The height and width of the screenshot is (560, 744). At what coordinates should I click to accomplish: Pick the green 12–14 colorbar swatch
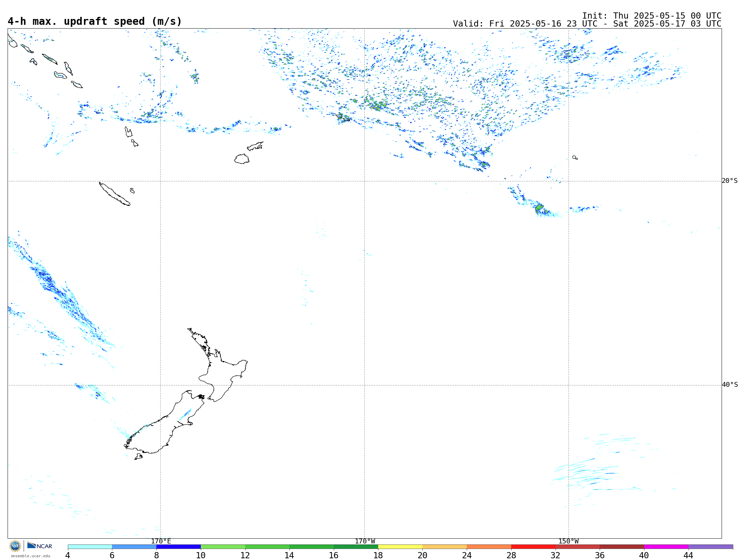(267, 547)
